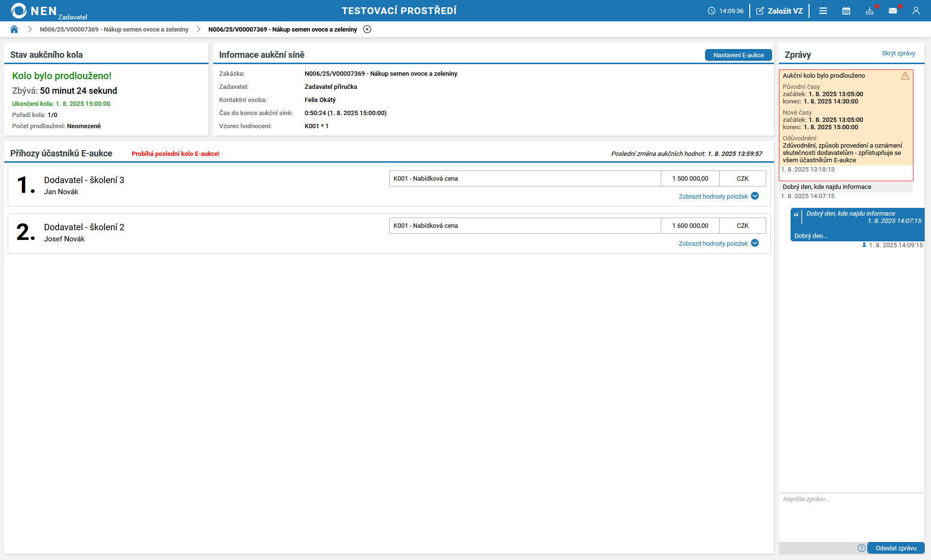Open the downloads icon with red badge
Screen dimensions: 931x560
(869, 11)
